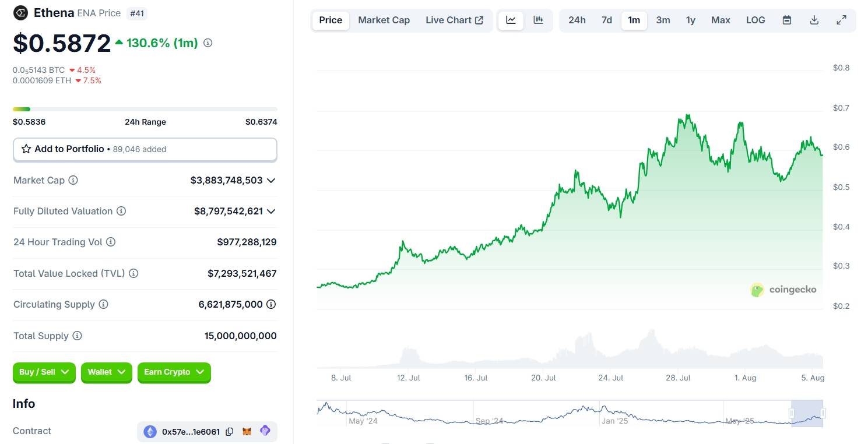Select the 1m time range

click(x=634, y=20)
